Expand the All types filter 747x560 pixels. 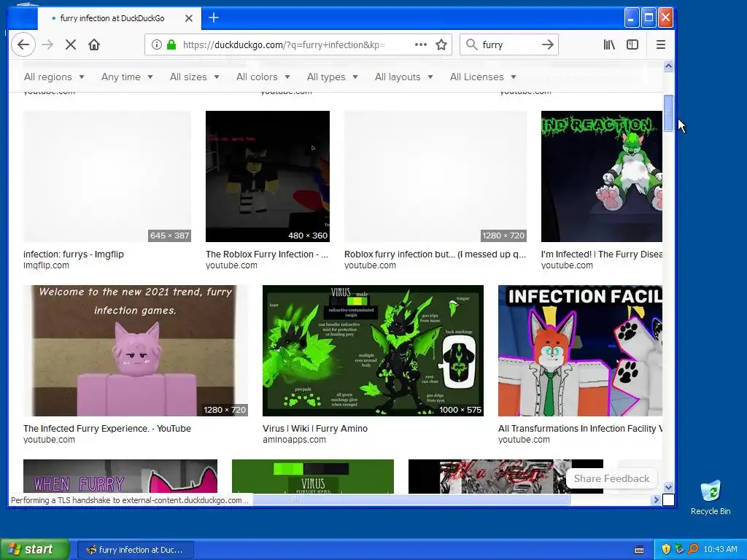point(332,77)
